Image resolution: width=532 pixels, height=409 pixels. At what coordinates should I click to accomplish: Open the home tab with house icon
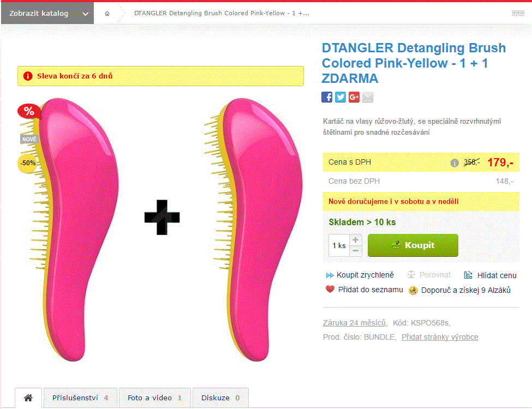click(28, 398)
